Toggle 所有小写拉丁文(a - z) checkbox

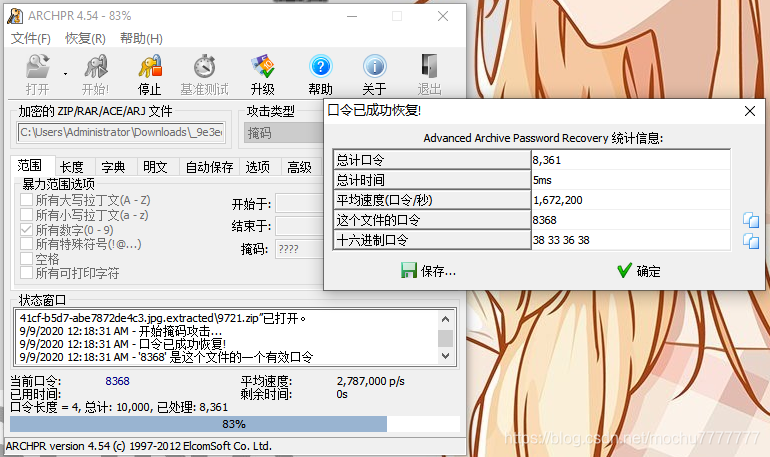pos(27,215)
